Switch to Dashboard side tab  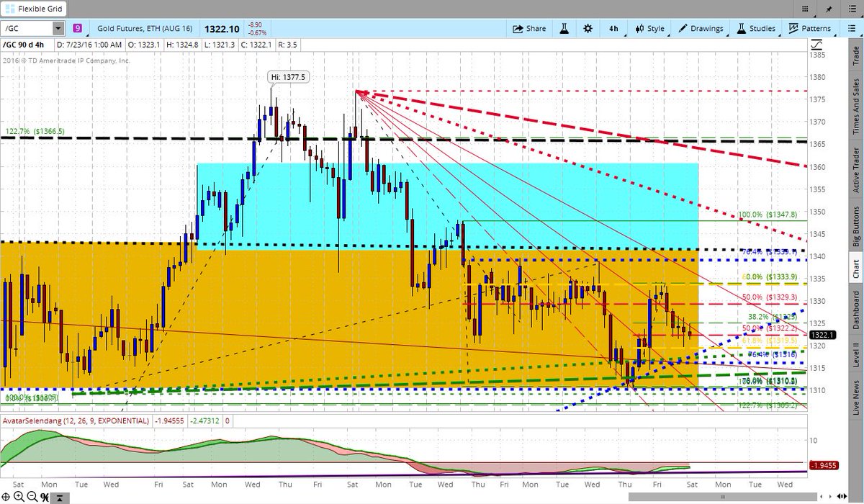(x=856, y=312)
